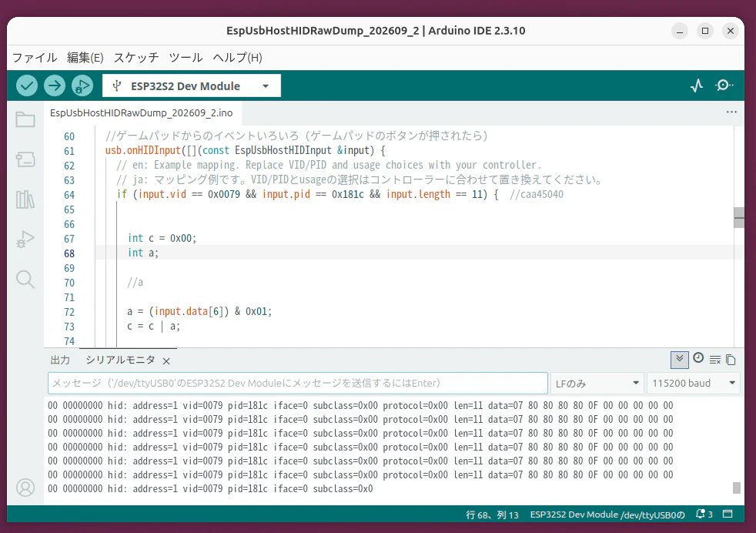Open the Serial Plotter icon

click(x=696, y=85)
